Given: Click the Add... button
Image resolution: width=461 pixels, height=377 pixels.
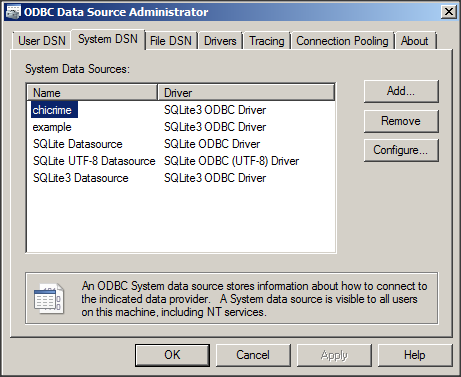Looking at the screenshot, I should (401, 91).
